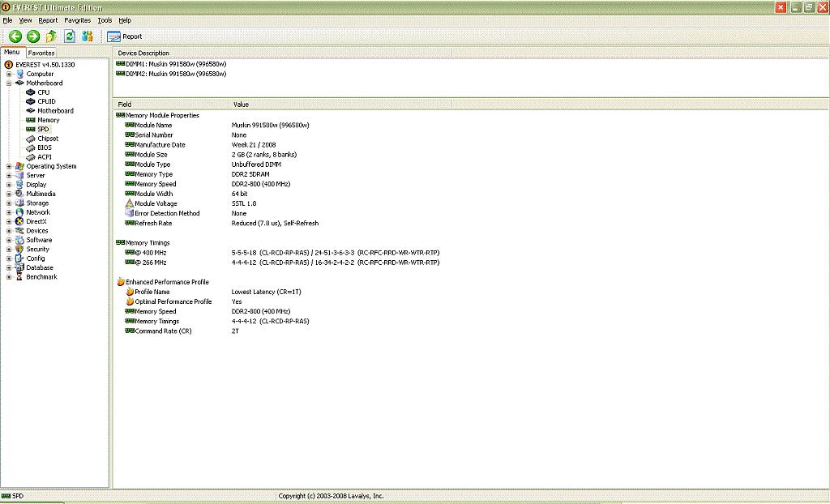Select the BIOS icon in tree
Viewport: 830px width, 504px height.
click(x=31, y=147)
